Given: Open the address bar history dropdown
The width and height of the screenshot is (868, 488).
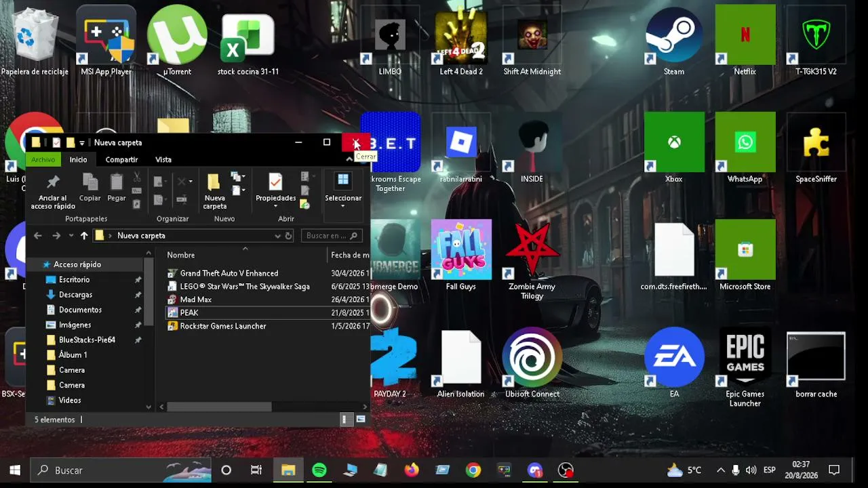Looking at the screenshot, I should 277,236.
